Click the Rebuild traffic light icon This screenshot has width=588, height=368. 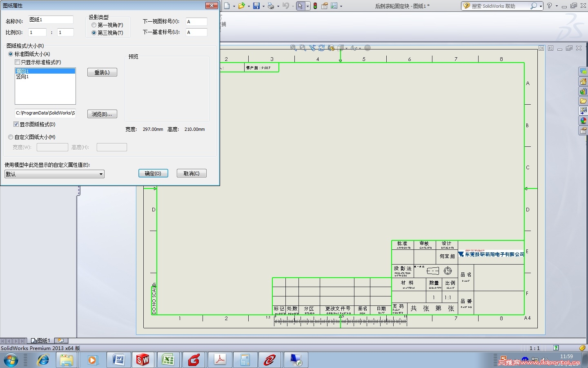[315, 6]
